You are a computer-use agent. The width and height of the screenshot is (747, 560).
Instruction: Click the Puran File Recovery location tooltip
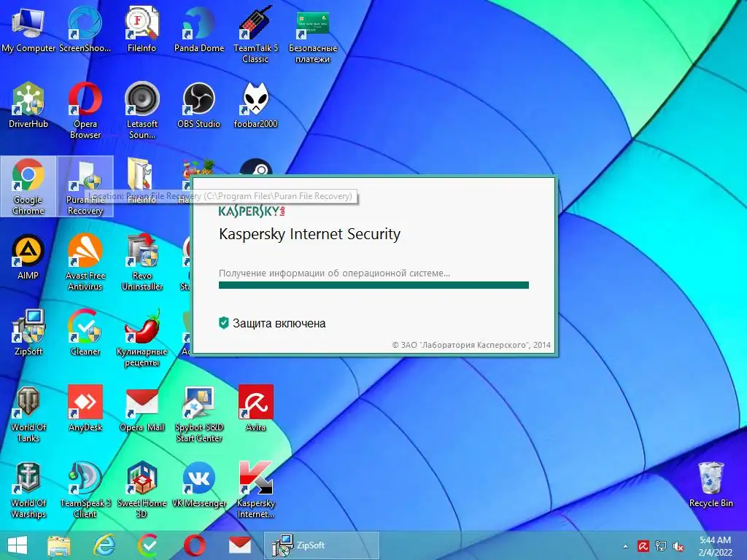click(x=221, y=196)
